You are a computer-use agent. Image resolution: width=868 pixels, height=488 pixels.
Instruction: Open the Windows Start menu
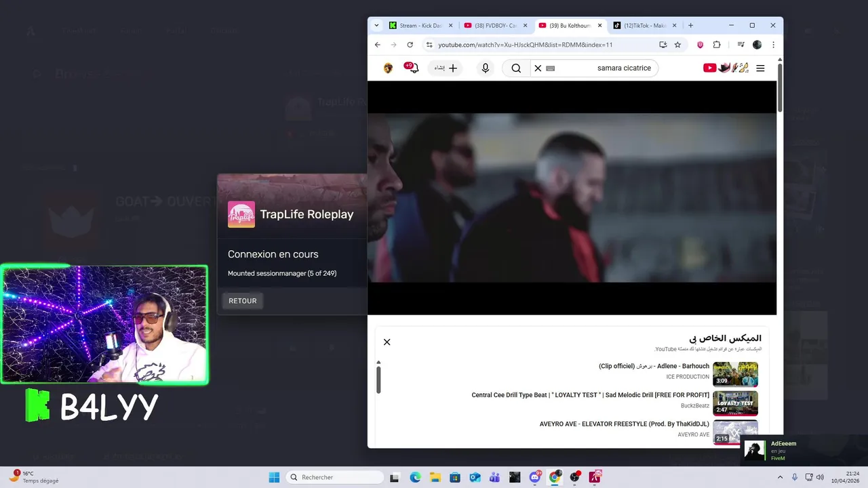(274, 477)
